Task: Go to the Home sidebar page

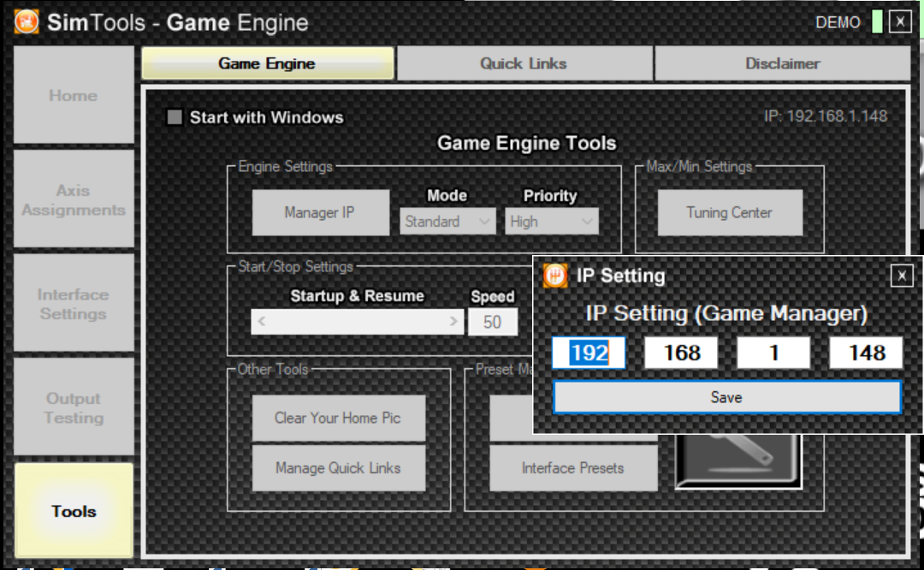Action: coord(74,95)
